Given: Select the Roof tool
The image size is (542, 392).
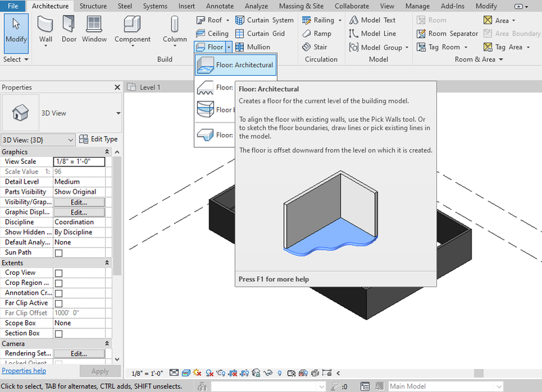Looking at the screenshot, I should pyautogui.click(x=209, y=20).
